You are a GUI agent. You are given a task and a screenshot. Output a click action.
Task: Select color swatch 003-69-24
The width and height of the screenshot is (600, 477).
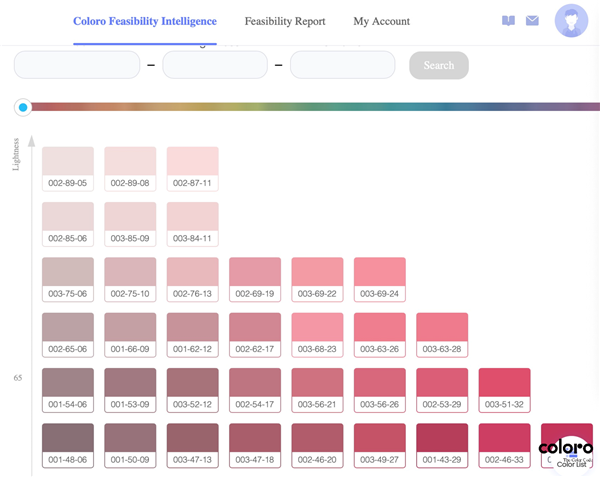point(380,279)
